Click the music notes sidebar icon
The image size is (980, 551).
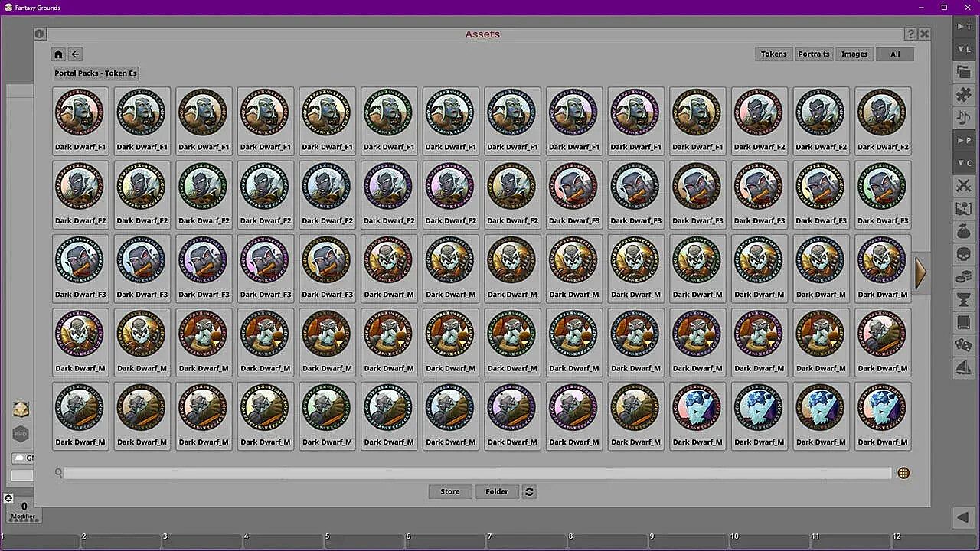[x=963, y=118]
